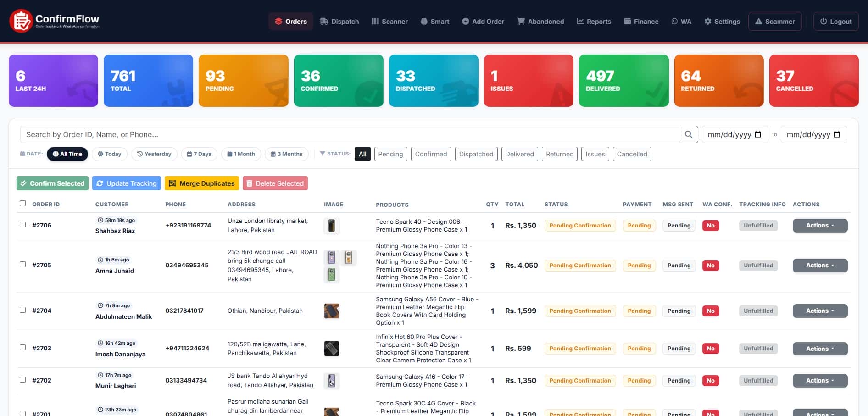Click the ConfirmFlow logo icon

click(21, 21)
